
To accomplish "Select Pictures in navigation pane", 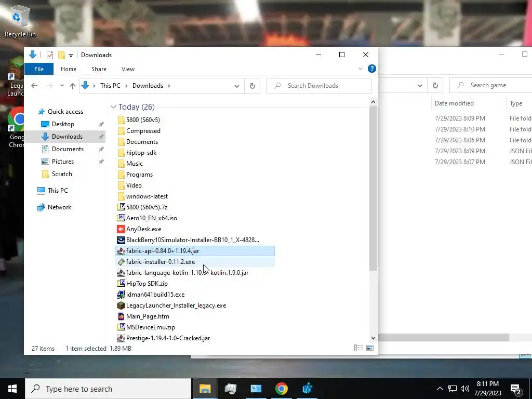I will [x=62, y=162].
